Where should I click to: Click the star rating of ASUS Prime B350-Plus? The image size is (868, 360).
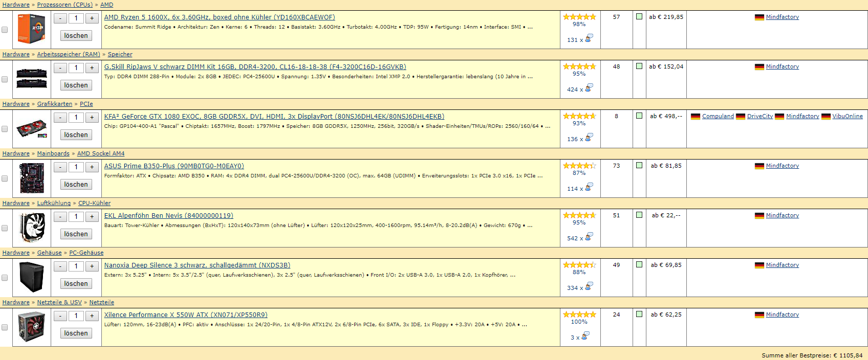point(579,166)
